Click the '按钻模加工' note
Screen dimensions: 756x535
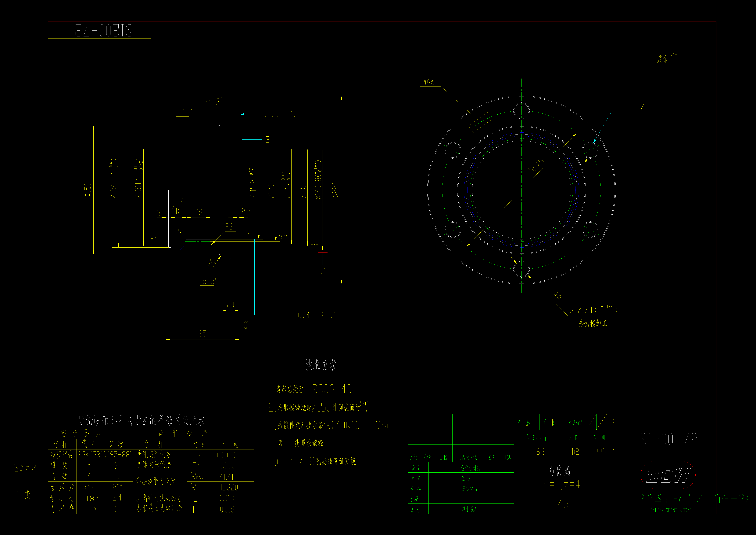pos(593,323)
